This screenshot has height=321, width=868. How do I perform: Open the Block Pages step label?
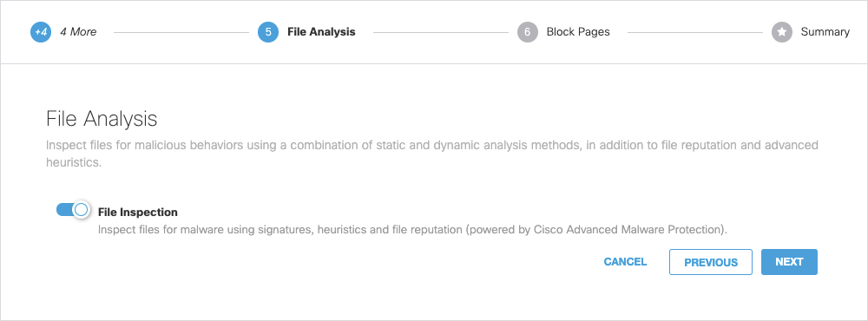pos(578,32)
